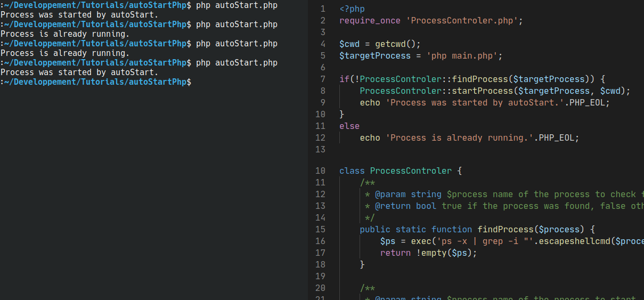Click the else keyword in the editor
Viewport: 644px width, 300px height.
coord(349,126)
